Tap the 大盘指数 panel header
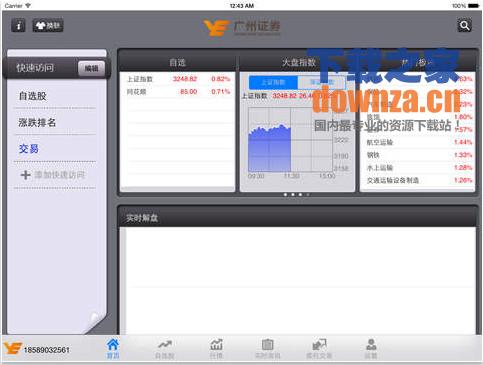 pyautogui.click(x=298, y=62)
